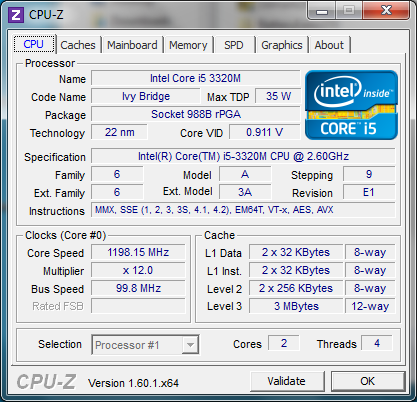
Task: Click the Ext. Family value 6
Action: pos(117,192)
